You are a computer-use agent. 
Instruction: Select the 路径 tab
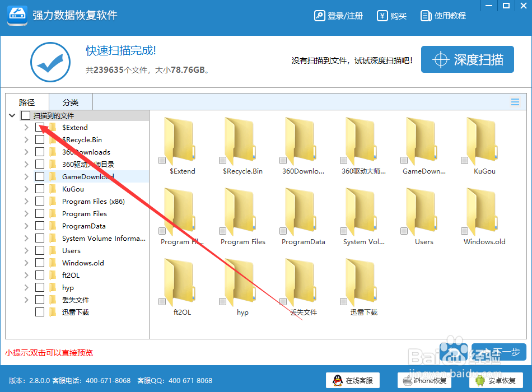click(x=27, y=101)
